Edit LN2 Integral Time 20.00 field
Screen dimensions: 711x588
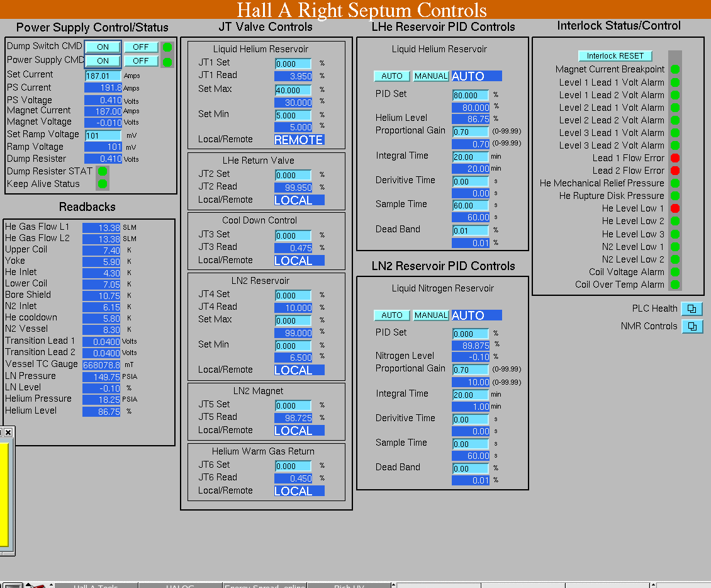471,395
